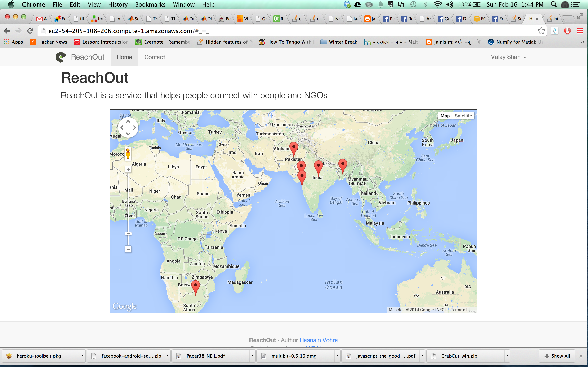Screen dimensions: 588x367
Task: Open the Contact navigation tab
Action: (155, 57)
